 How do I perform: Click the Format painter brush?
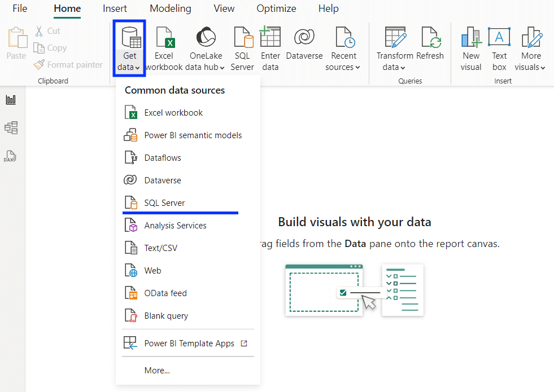pyautogui.click(x=39, y=64)
